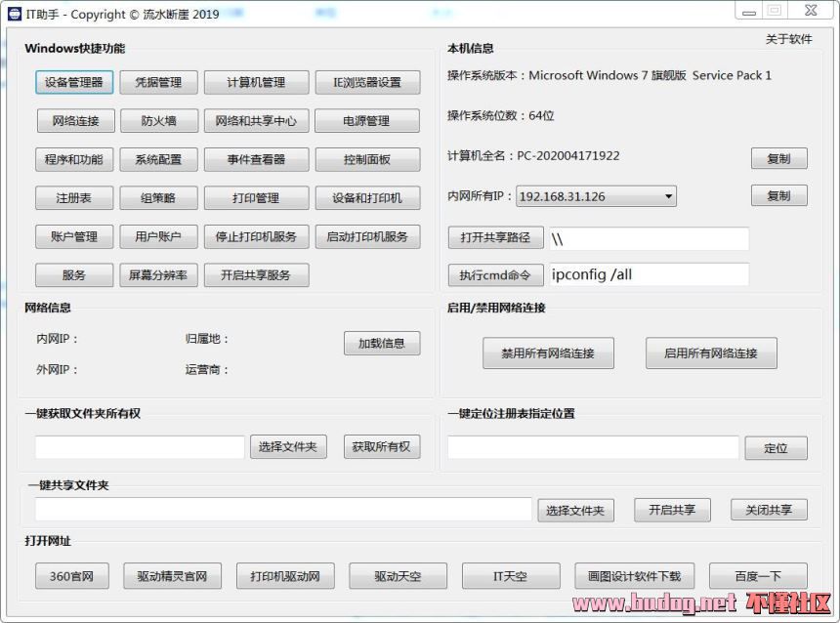Click 开启共享服务
840x623 pixels.
pos(256,275)
